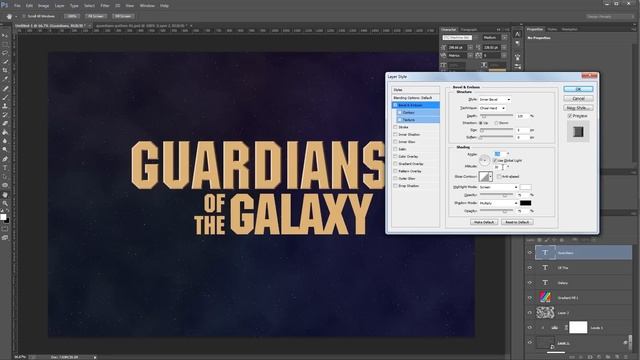This screenshot has width=640, height=360.
Task: Click the Angle dial in Shading section
Action: (x=484, y=160)
